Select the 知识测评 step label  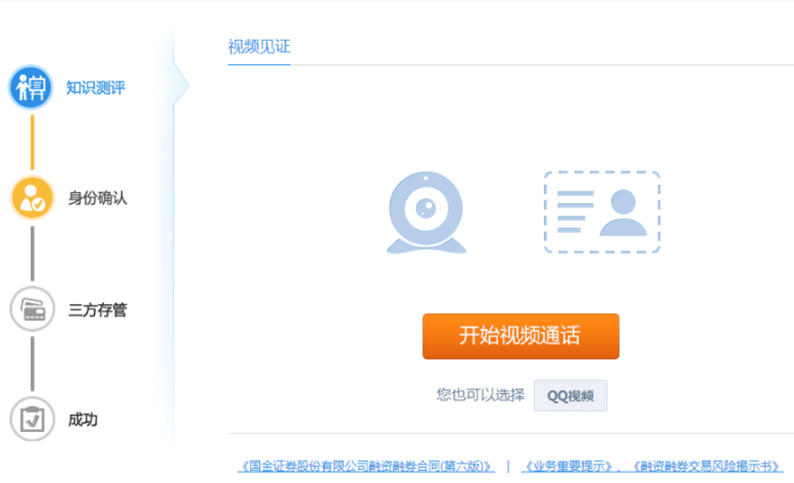coord(96,88)
